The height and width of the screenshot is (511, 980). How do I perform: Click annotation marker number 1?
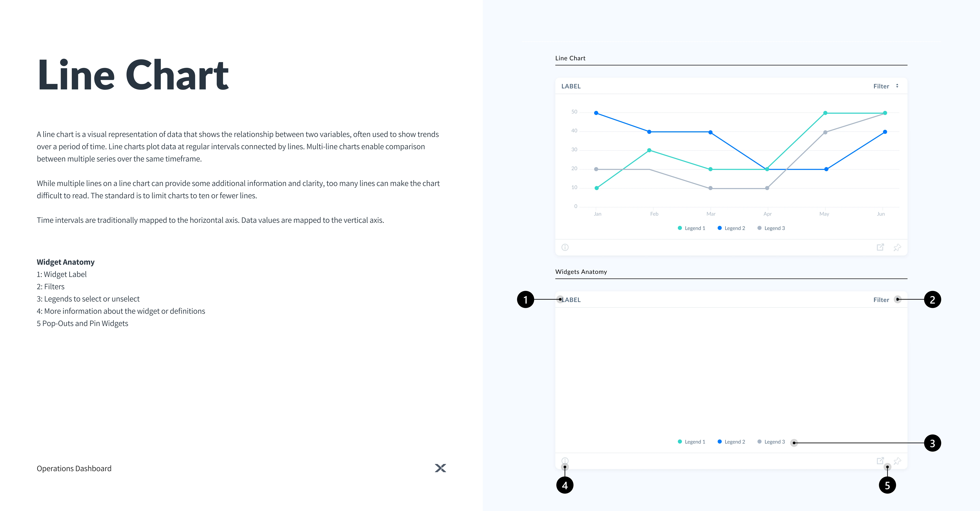[x=525, y=300]
